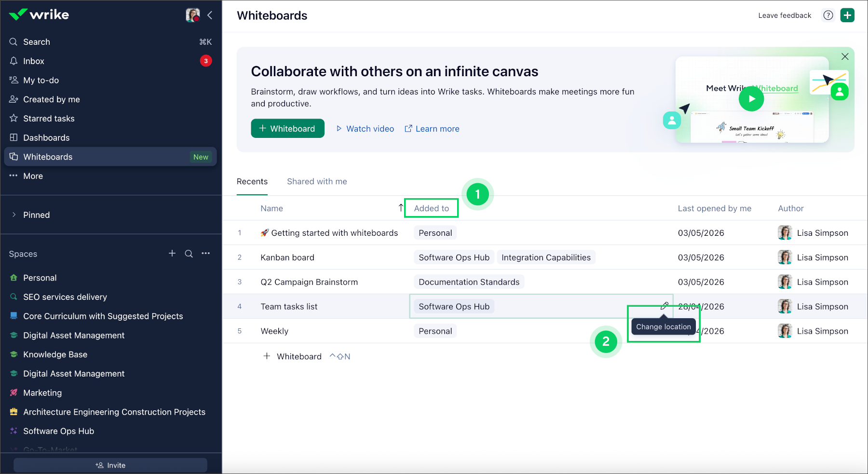The image size is (868, 474).
Task: Click the Invite button
Action: click(110, 465)
